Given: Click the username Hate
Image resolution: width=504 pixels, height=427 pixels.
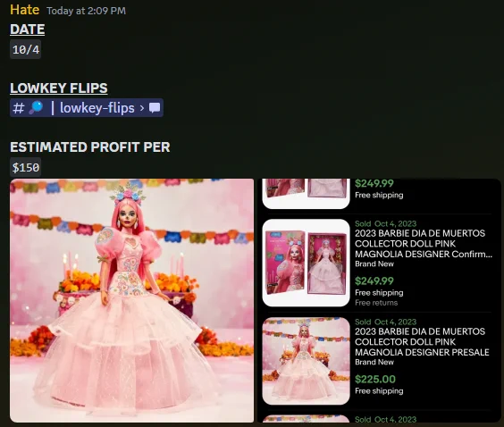Looking at the screenshot, I should (24, 10).
